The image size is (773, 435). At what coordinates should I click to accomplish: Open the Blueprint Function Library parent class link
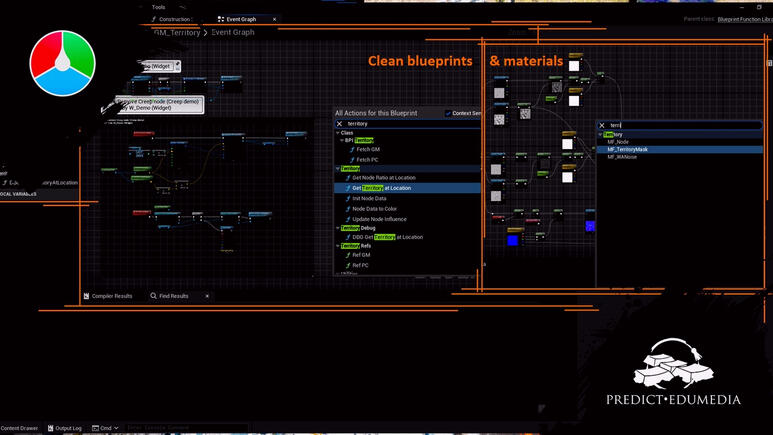[745, 19]
